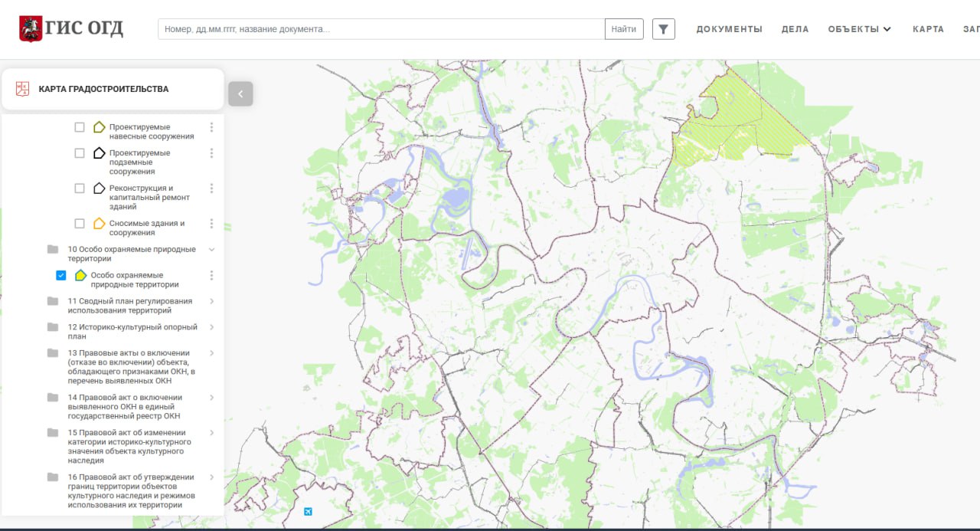This screenshot has height=531, width=980.
Task: Open options menu for Проектируемые навесные сооружения
Action: (212, 127)
